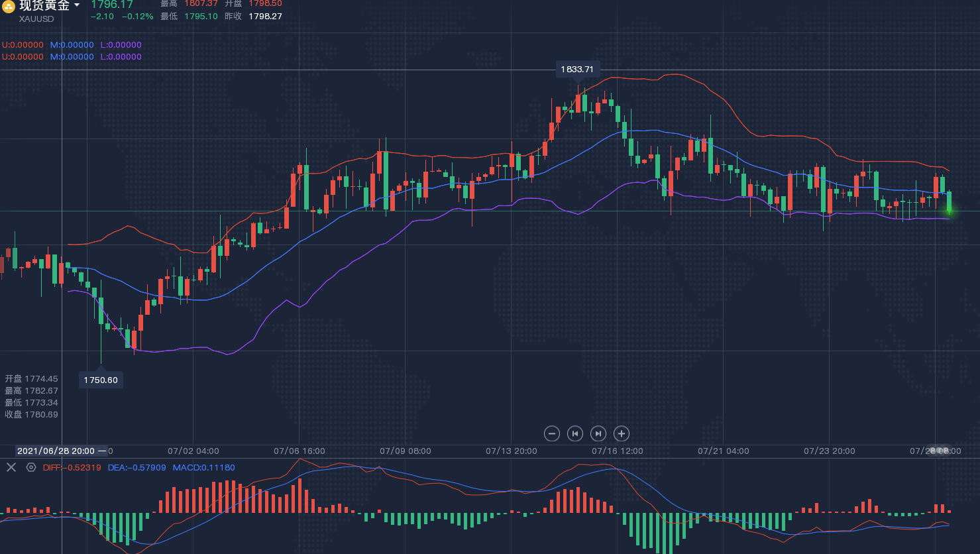The height and width of the screenshot is (554, 980).
Task: Click the current price 1796.17 in header
Action: tap(112, 5)
